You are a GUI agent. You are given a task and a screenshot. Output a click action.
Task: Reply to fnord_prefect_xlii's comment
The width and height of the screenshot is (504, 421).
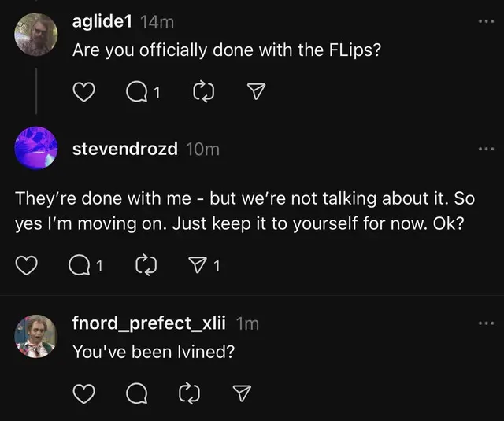tap(135, 392)
